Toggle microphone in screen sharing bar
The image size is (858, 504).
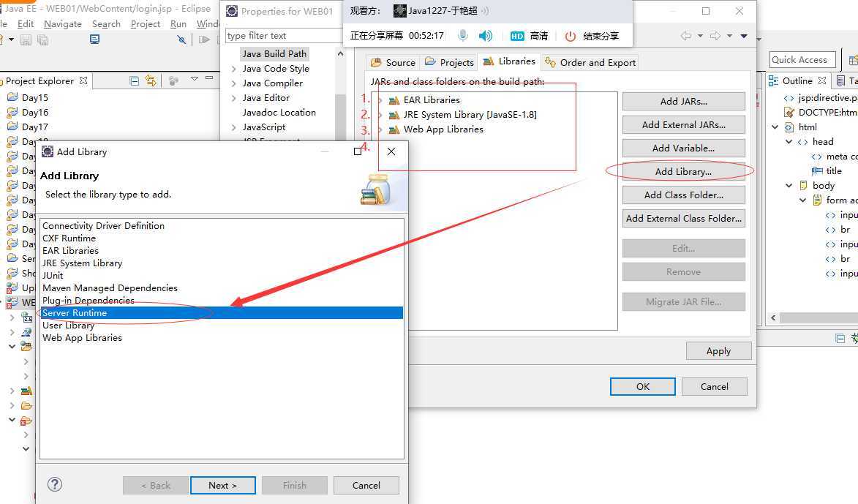(463, 36)
